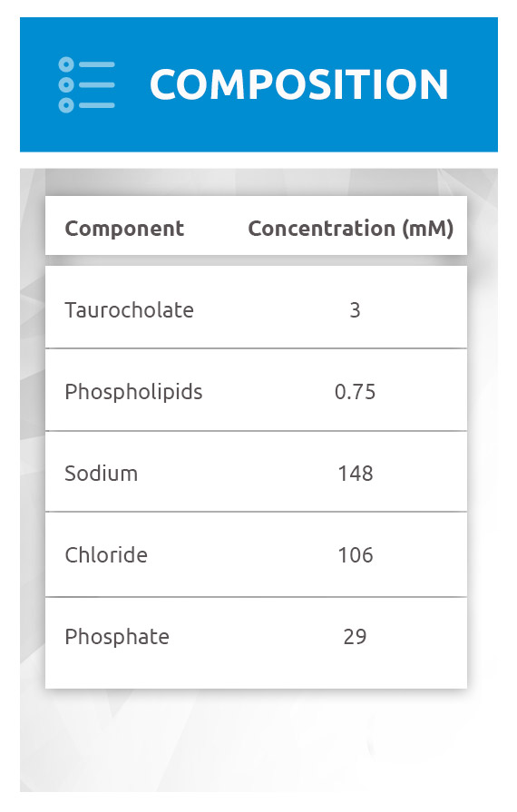Click the bottom bullet of the list icon

[66, 104]
